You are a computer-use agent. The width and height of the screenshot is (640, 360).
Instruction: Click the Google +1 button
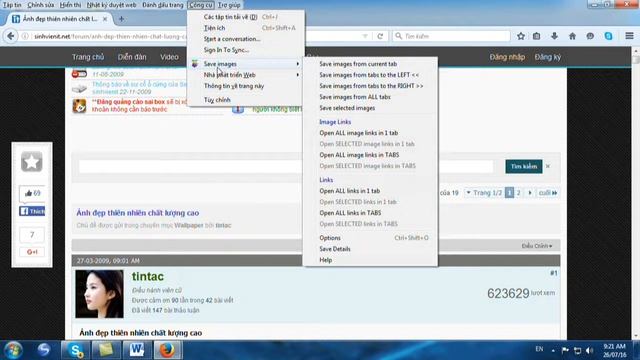(32, 252)
